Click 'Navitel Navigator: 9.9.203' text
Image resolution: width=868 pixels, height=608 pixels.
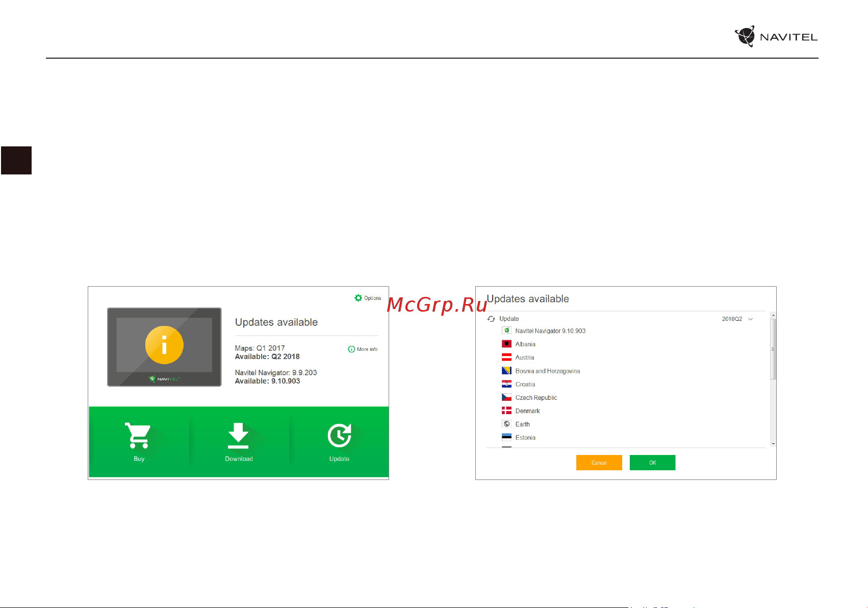276,373
